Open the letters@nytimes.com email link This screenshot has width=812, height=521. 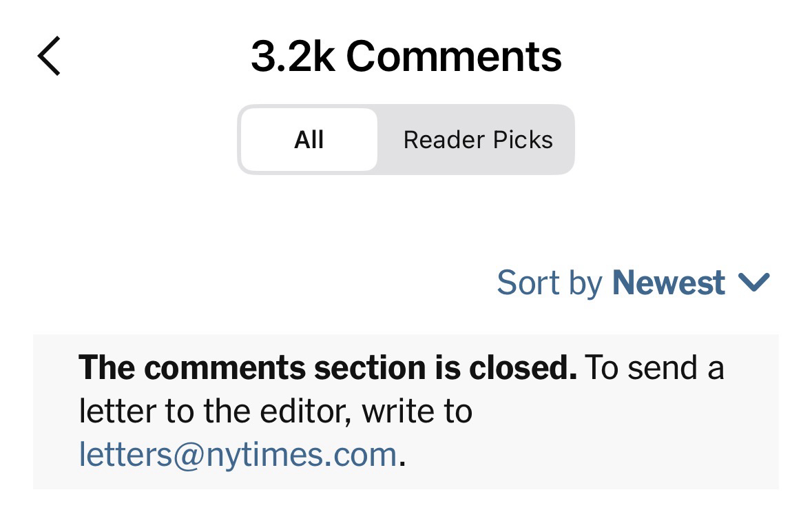(x=238, y=455)
